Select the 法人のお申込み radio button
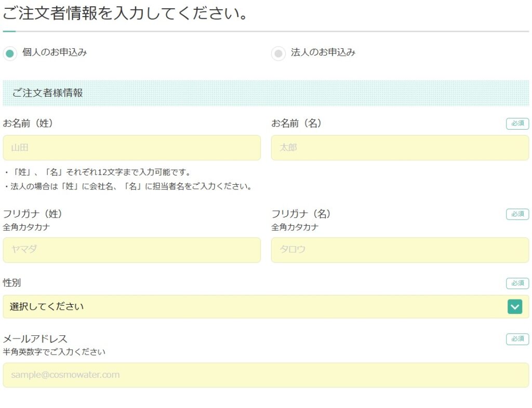 click(278, 53)
